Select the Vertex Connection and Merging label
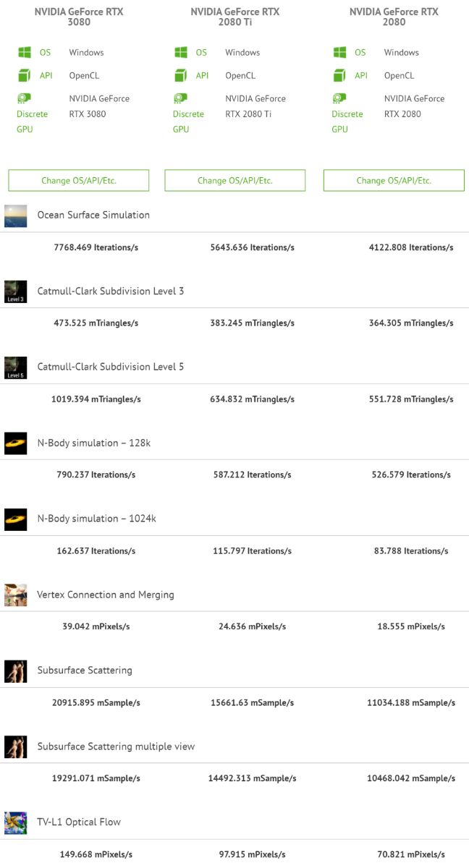This screenshot has height=868, width=469. point(106,595)
